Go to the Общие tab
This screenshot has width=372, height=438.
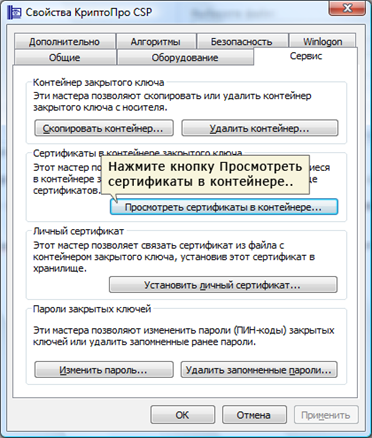pos(65,57)
